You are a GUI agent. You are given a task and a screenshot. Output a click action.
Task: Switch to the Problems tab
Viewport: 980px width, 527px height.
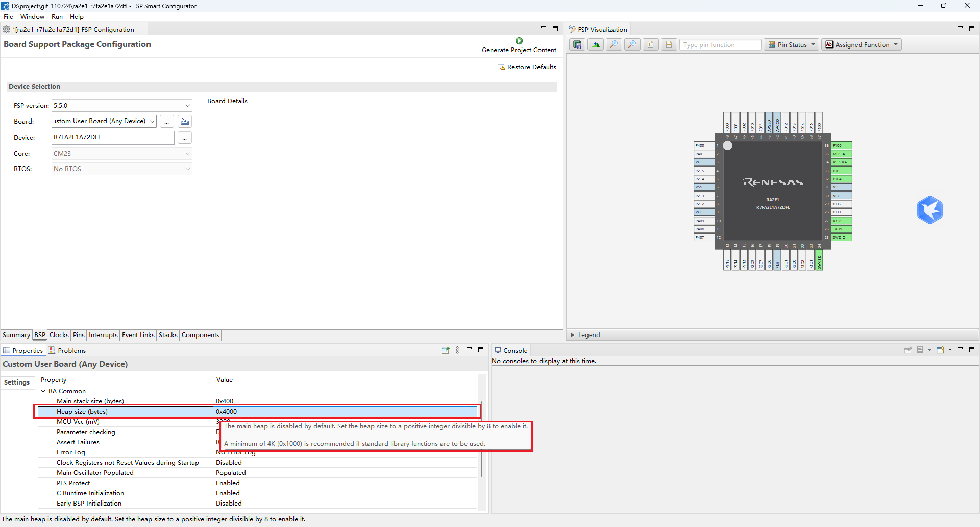tap(67, 350)
